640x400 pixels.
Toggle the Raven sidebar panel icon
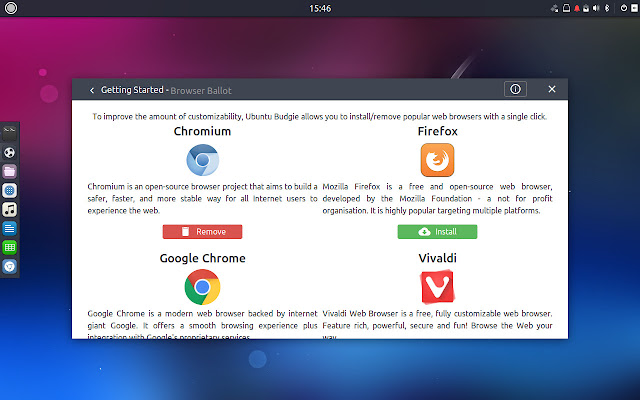click(x=634, y=8)
